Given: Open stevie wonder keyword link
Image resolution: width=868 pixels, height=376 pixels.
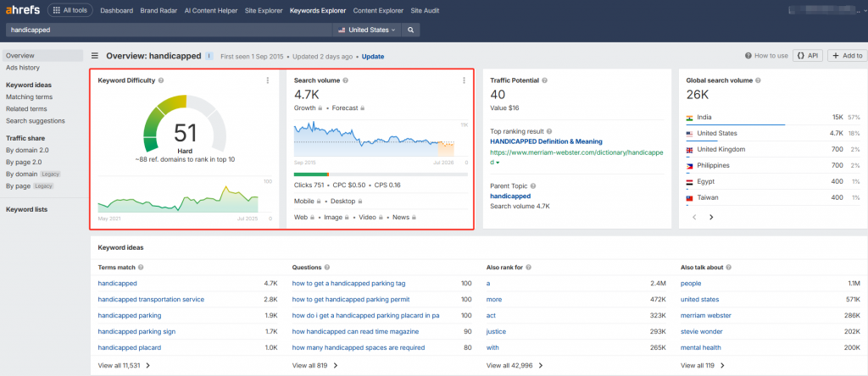Looking at the screenshot, I should click(701, 332).
